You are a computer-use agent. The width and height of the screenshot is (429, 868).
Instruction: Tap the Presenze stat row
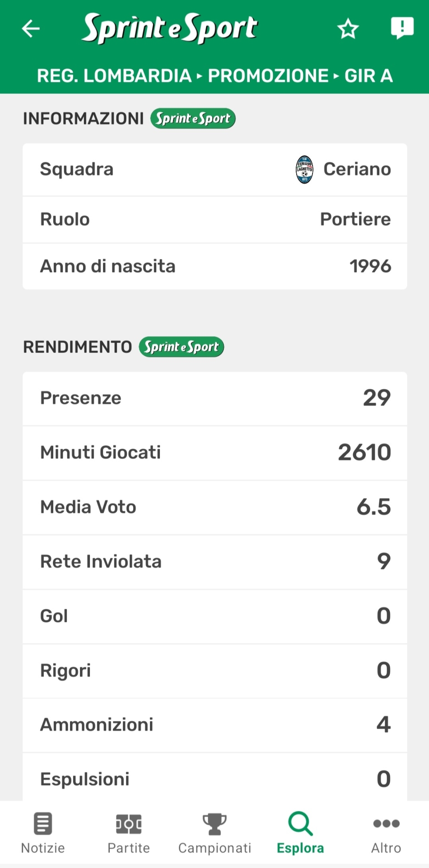(214, 398)
